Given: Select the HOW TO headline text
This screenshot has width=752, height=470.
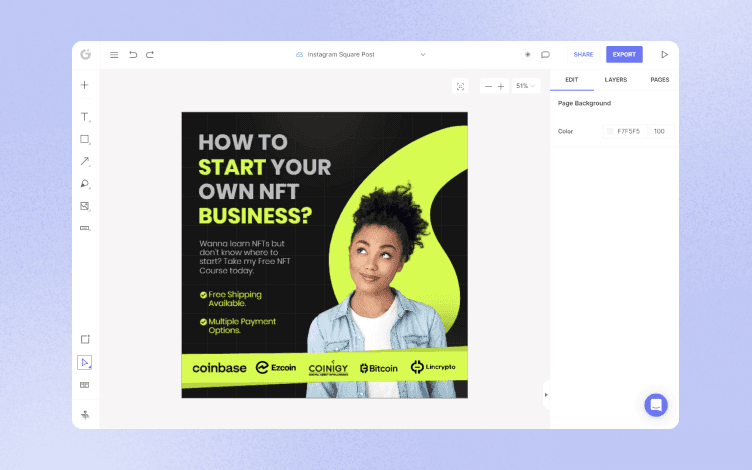Looking at the screenshot, I should [x=243, y=142].
